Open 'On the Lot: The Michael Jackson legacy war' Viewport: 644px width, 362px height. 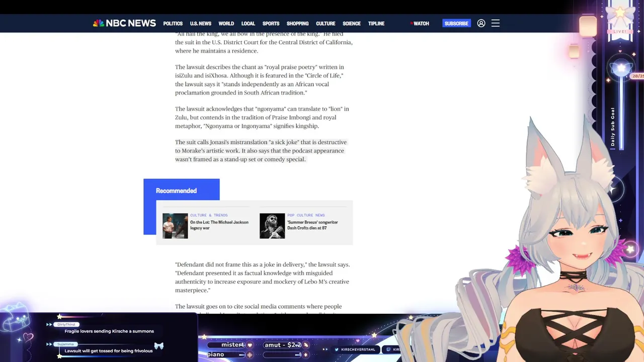219,225
